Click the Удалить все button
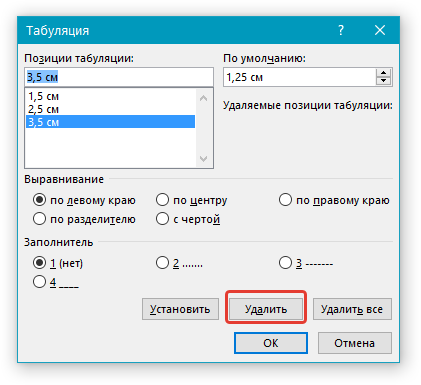The image size is (421, 385). click(352, 309)
